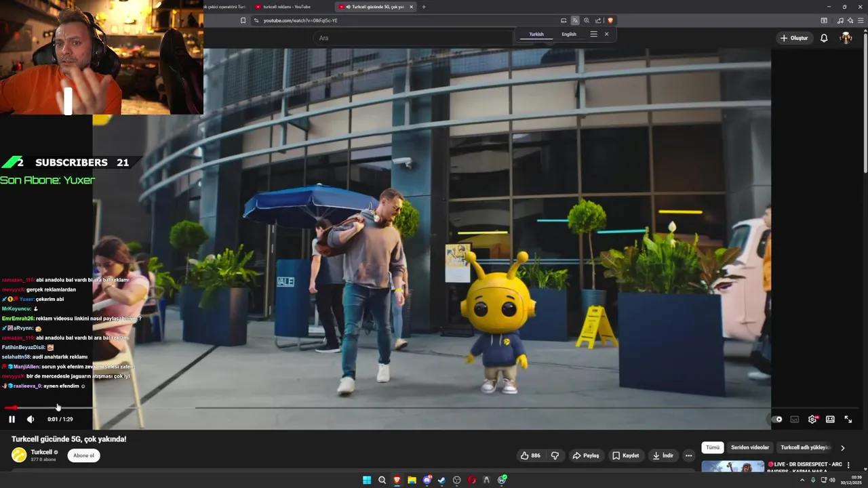The image size is (868, 488).
Task: Open File Explorer from the taskbar
Action: (412, 480)
